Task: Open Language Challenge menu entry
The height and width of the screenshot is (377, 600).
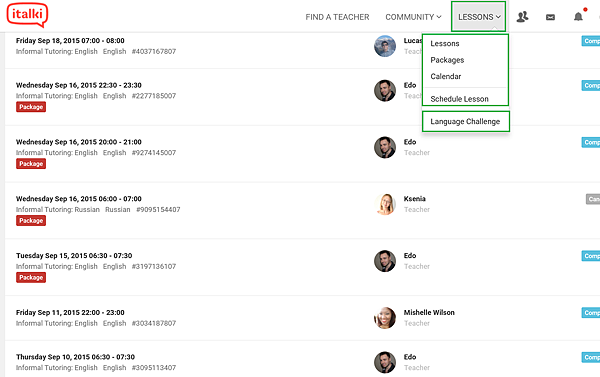Action: coord(465,122)
